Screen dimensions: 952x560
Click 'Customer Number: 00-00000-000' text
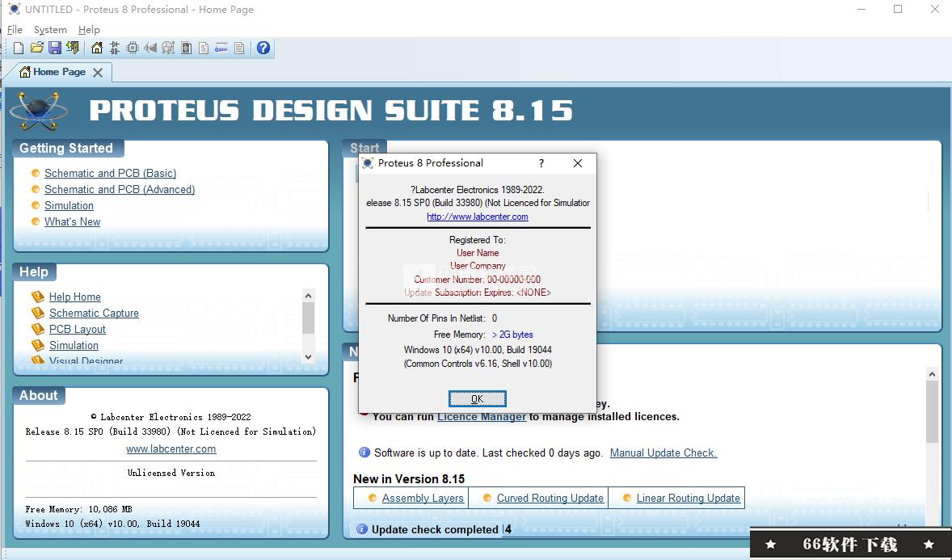(x=478, y=280)
